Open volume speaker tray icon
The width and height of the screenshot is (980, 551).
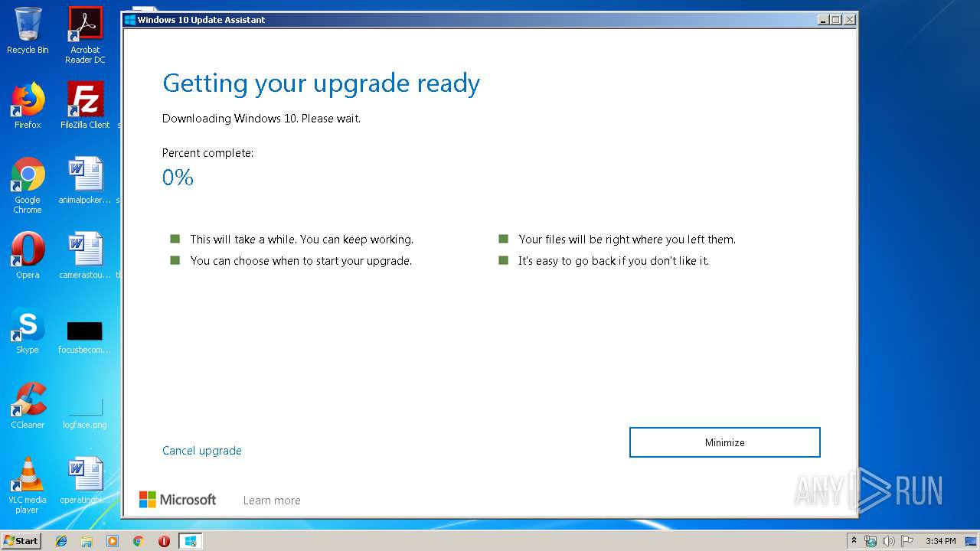[889, 541]
